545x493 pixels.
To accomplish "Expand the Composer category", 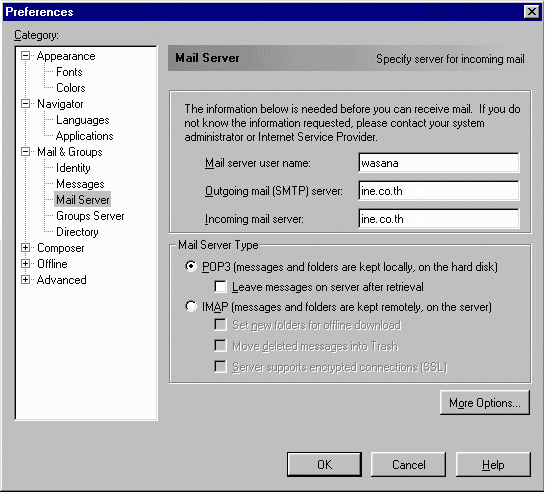I will click(x=25, y=248).
